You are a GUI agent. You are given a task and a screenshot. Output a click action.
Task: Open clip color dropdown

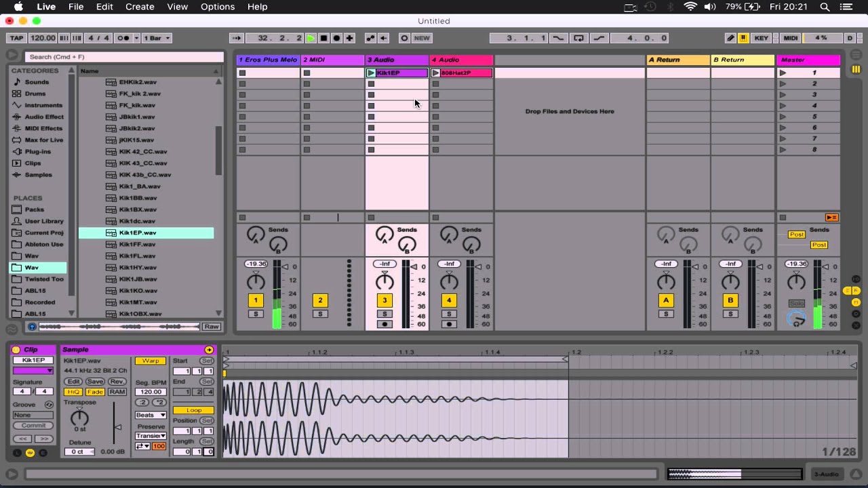33,371
